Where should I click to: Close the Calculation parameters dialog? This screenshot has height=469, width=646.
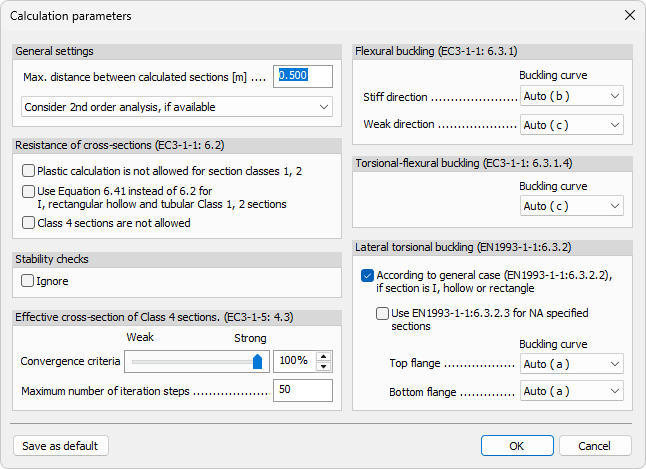tap(630, 16)
